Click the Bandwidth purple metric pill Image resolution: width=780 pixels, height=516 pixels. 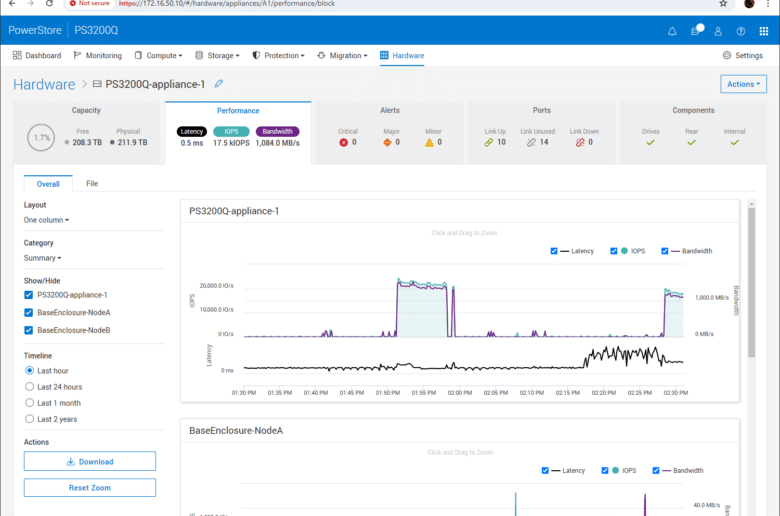[278, 131]
